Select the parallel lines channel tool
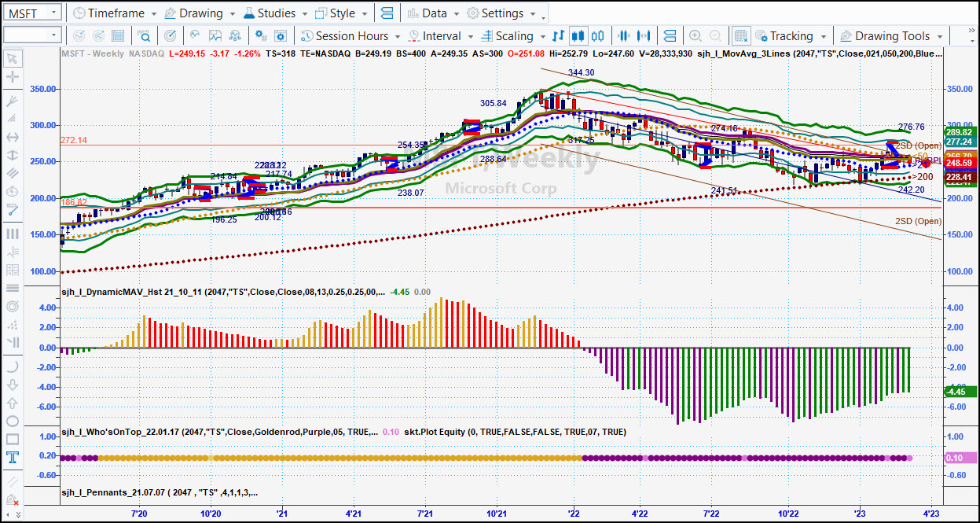The height and width of the screenshot is (523, 980). click(x=12, y=173)
